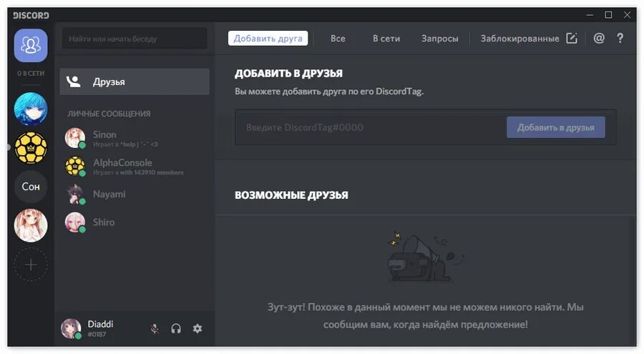Click the ЛИЧНЫЕ СООБЩЕНИЯ header
Viewport: 644px width, 354px height.
click(109, 114)
